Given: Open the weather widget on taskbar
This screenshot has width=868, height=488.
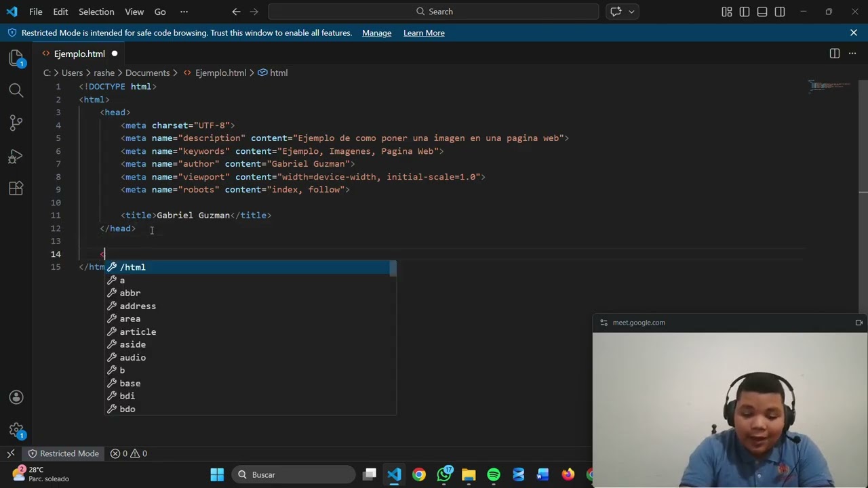Looking at the screenshot, I should (x=41, y=474).
